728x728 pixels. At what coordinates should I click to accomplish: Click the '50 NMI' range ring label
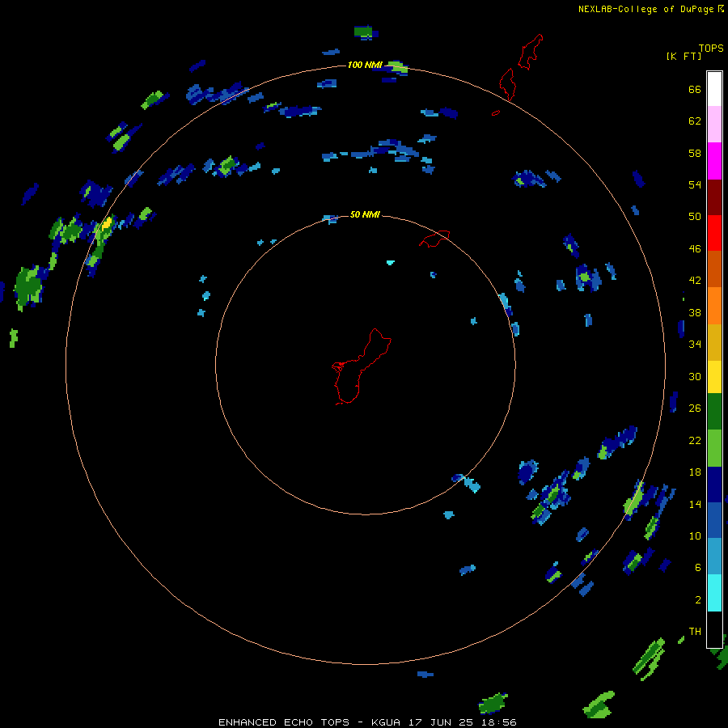pyautogui.click(x=365, y=214)
